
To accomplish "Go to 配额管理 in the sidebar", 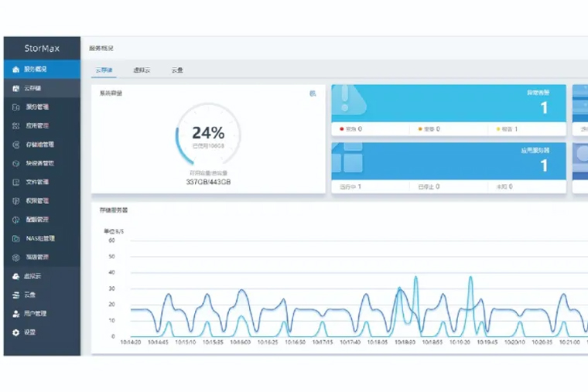I will [x=37, y=220].
